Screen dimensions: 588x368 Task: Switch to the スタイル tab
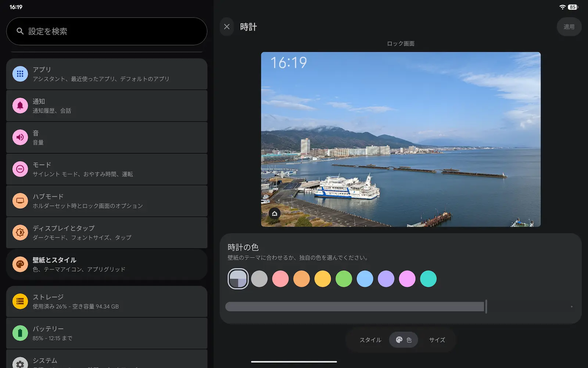click(370, 340)
